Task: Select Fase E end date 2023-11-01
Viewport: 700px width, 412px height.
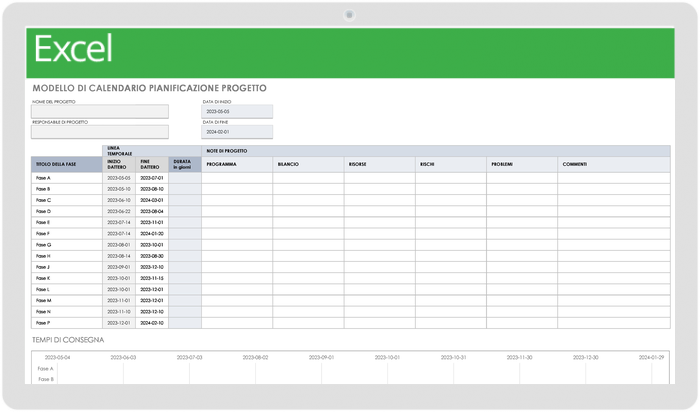Action: [152, 223]
